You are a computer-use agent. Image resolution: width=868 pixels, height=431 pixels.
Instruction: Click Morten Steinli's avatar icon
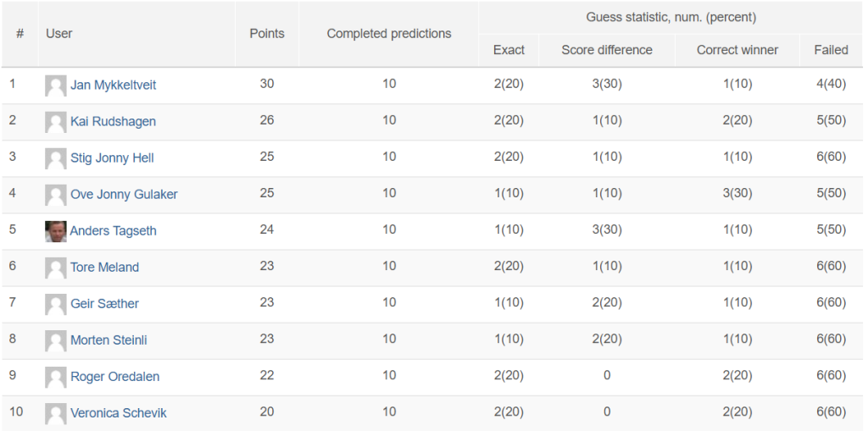[55, 341]
